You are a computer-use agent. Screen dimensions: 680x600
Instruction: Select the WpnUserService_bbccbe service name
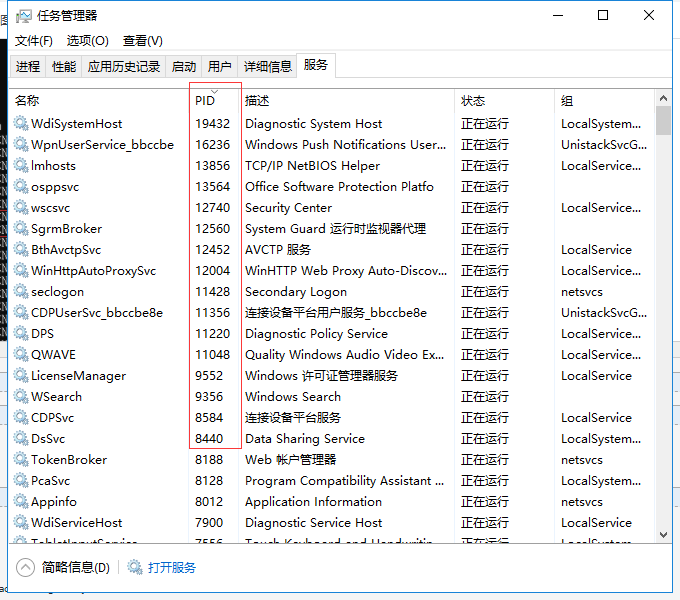coord(102,145)
